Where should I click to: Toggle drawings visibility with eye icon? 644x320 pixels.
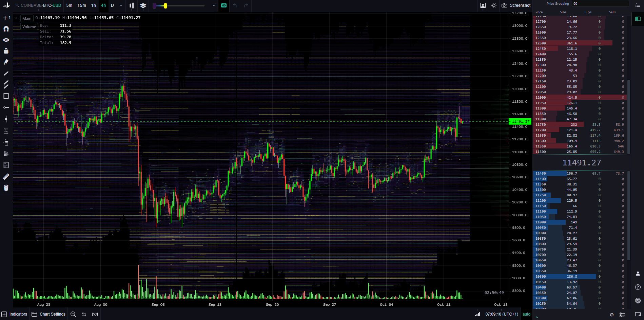pyautogui.click(x=6, y=40)
